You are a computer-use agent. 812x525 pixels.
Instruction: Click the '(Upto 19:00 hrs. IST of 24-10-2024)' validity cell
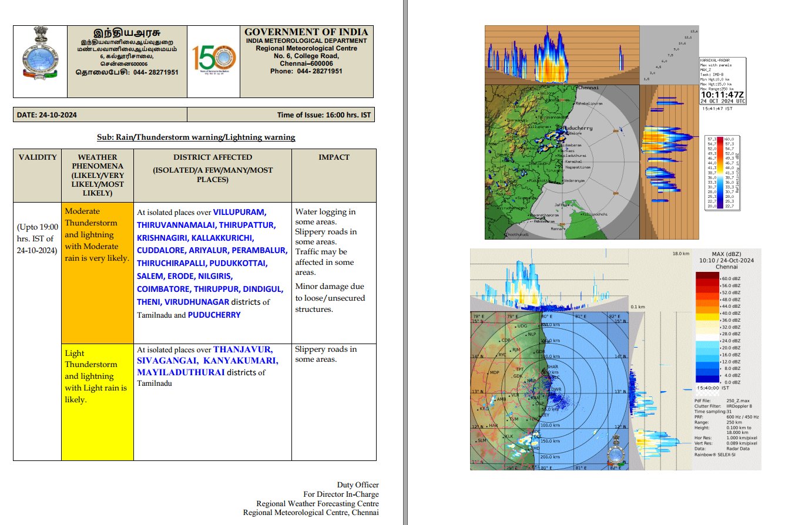click(38, 238)
